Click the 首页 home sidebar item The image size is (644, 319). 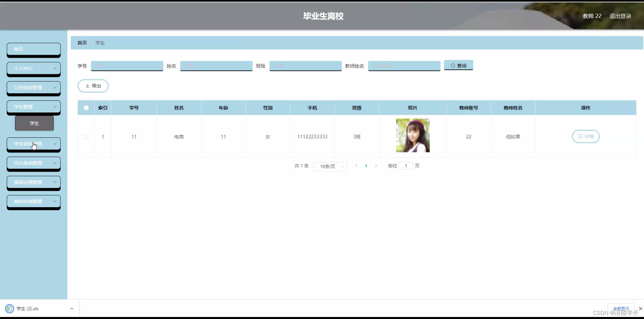click(x=33, y=49)
